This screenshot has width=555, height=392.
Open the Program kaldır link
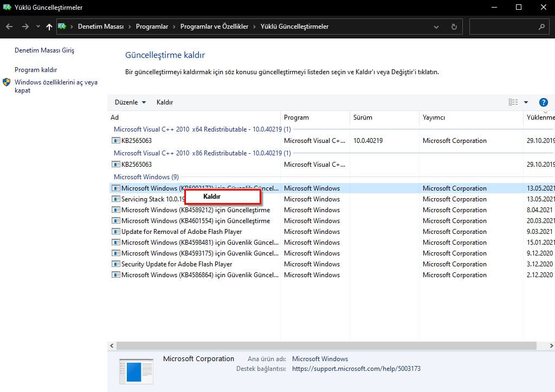click(x=36, y=70)
